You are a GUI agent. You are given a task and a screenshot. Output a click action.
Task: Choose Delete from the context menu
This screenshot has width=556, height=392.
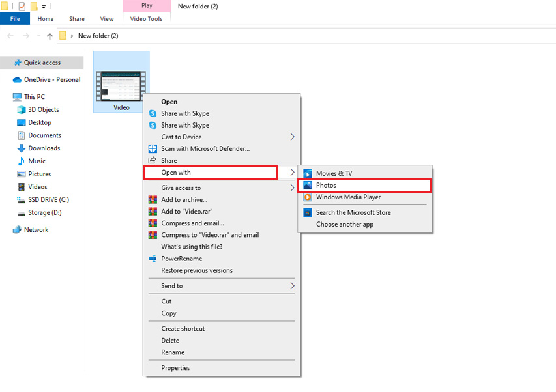tap(222, 341)
